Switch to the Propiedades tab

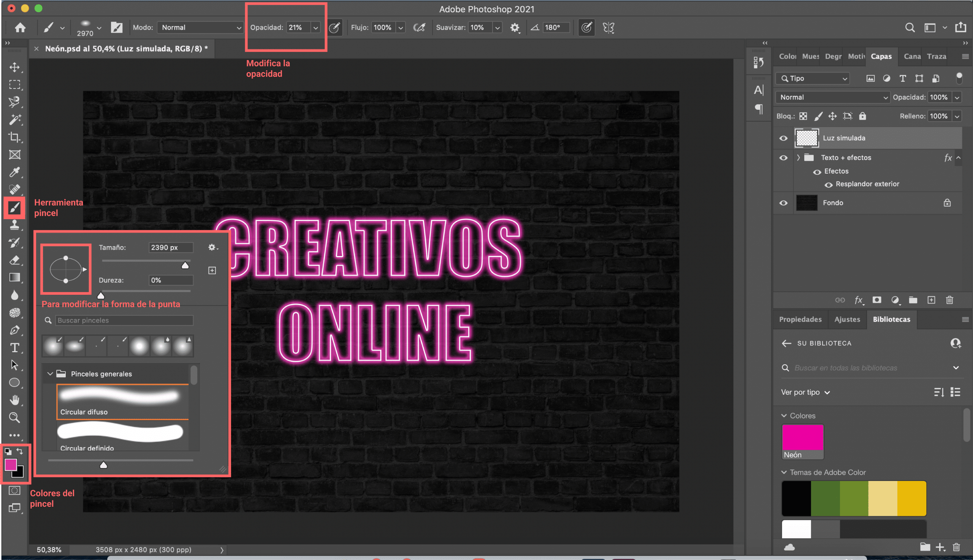pyautogui.click(x=801, y=319)
